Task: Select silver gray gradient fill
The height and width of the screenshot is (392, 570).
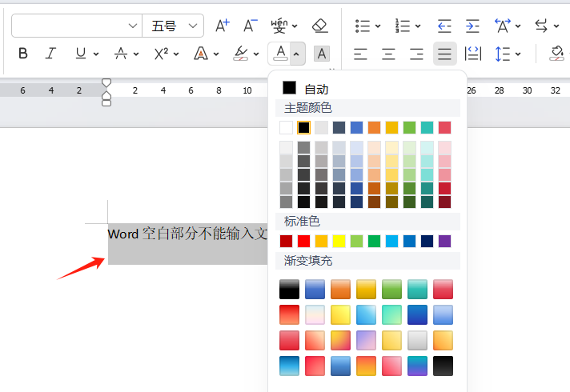Action: (x=417, y=340)
